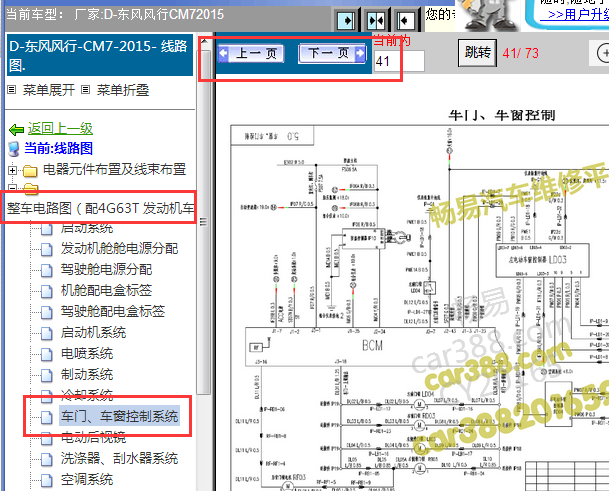The image size is (609, 491).
Task: Expand all menus with 菜单展开
Action: pos(49,90)
